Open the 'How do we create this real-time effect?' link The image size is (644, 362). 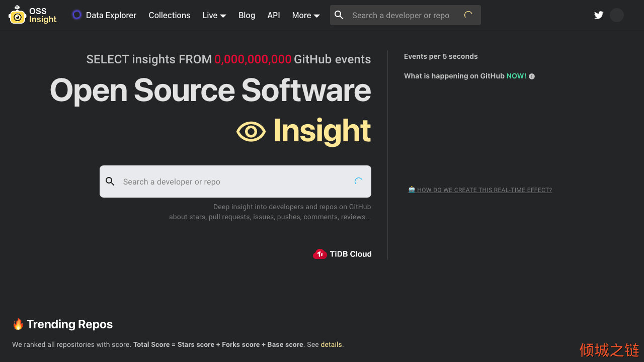tap(480, 190)
